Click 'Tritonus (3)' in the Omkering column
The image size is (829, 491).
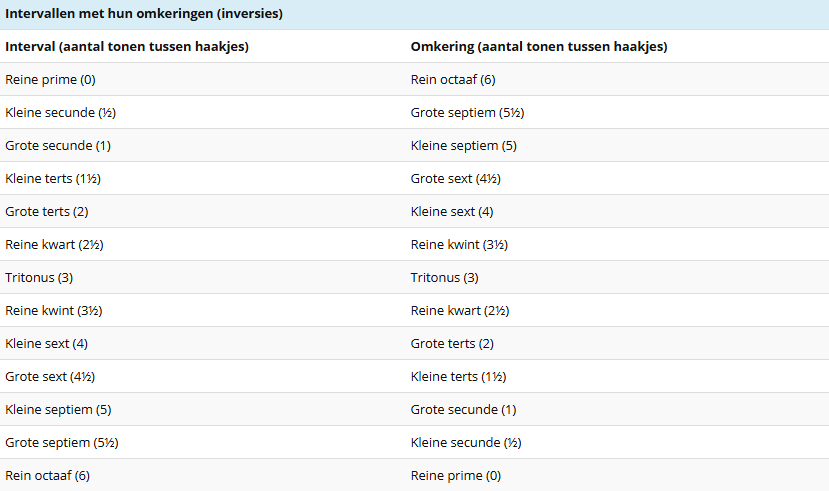click(445, 278)
